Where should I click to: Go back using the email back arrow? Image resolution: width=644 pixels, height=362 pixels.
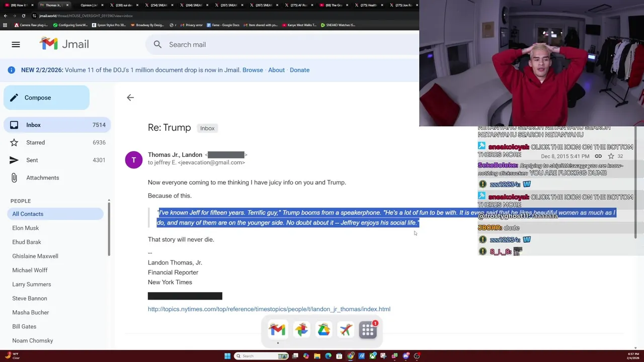[x=130, y=98]
